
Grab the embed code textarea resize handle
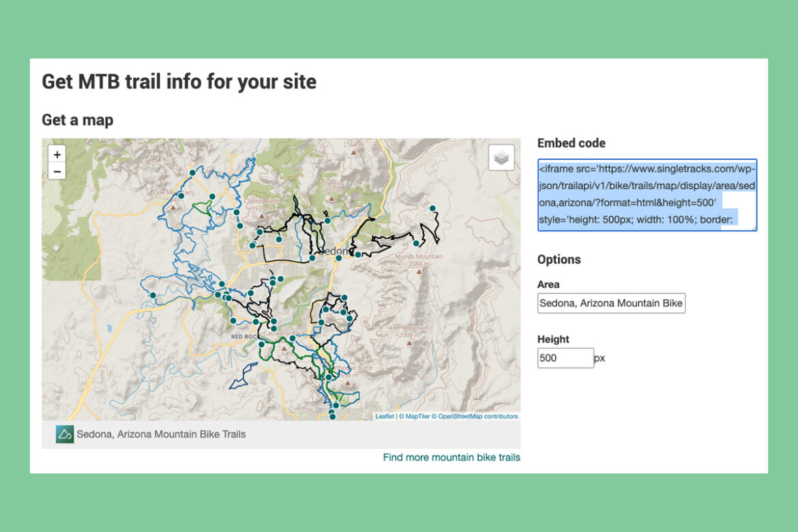click(x=754, y=228)
